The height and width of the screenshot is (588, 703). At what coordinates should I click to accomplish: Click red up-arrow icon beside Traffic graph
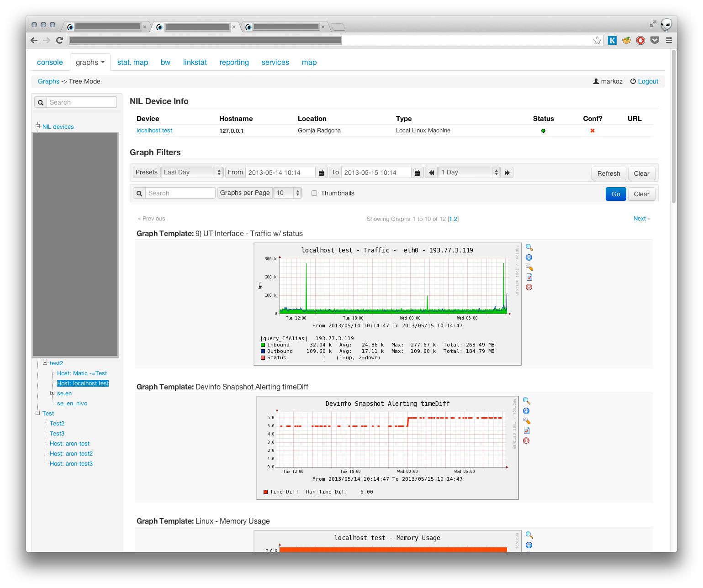pos(529,287)
